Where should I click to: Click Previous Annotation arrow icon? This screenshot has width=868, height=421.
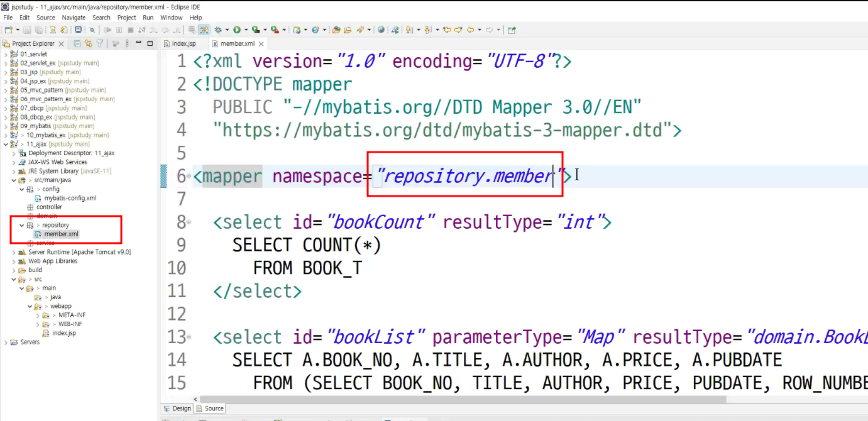pyautogui.click(x=427, y=30)
